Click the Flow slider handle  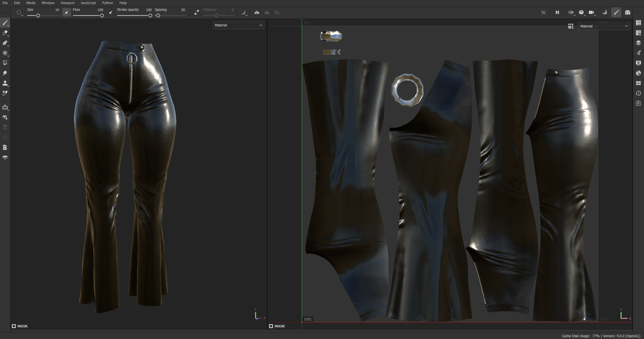[x=102, y=16]
